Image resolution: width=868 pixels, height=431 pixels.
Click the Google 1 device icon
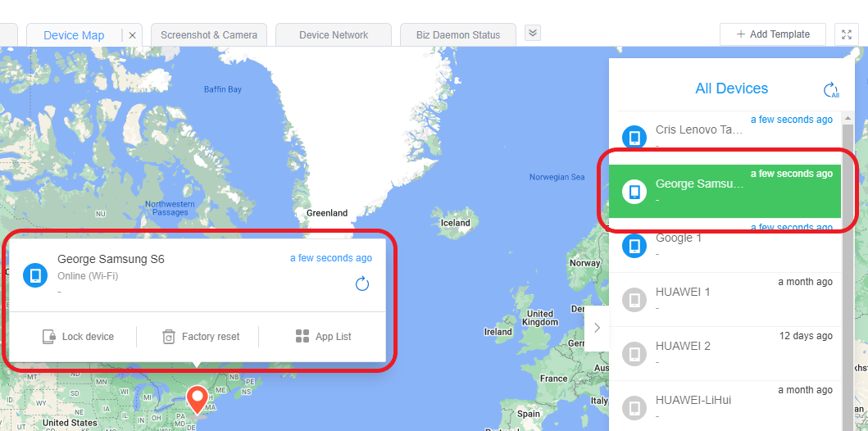point(634,246)
